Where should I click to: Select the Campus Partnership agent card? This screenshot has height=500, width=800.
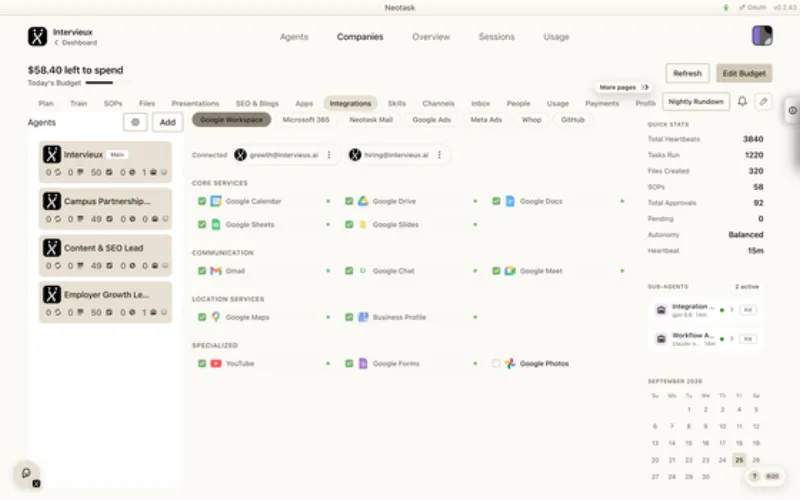click(106, 209)
